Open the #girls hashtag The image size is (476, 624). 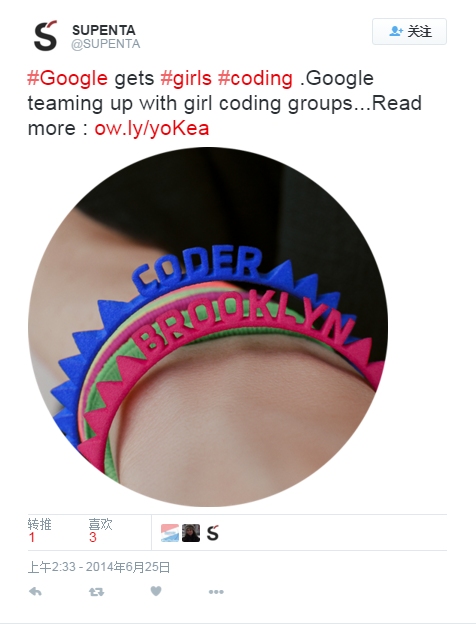coord(186,78)
